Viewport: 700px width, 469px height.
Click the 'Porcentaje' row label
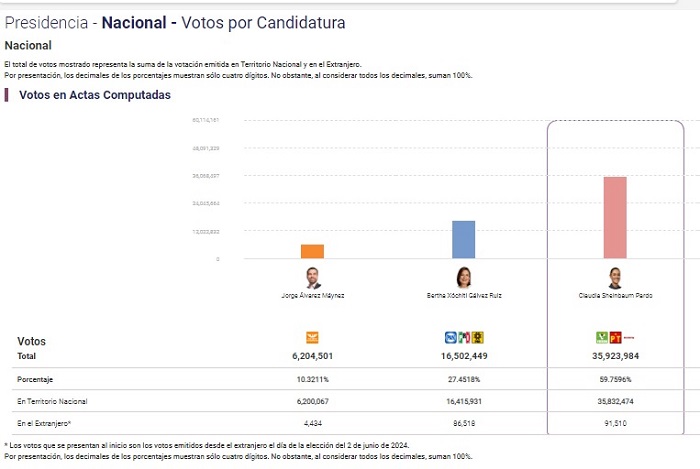(35, 380)
